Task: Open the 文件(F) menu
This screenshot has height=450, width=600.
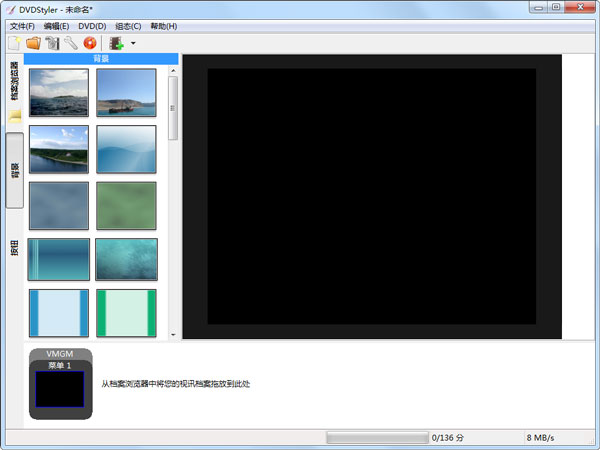Action: point(22,26)
